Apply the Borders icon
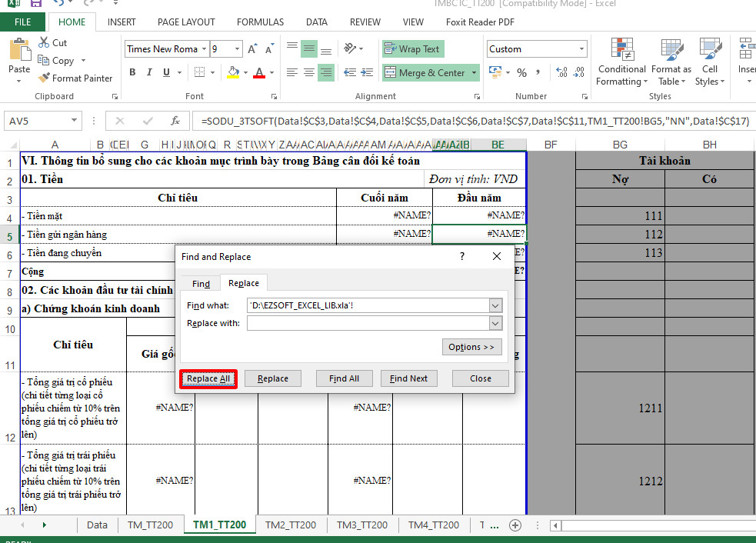756x543 pixels. [x=199, y=72]
